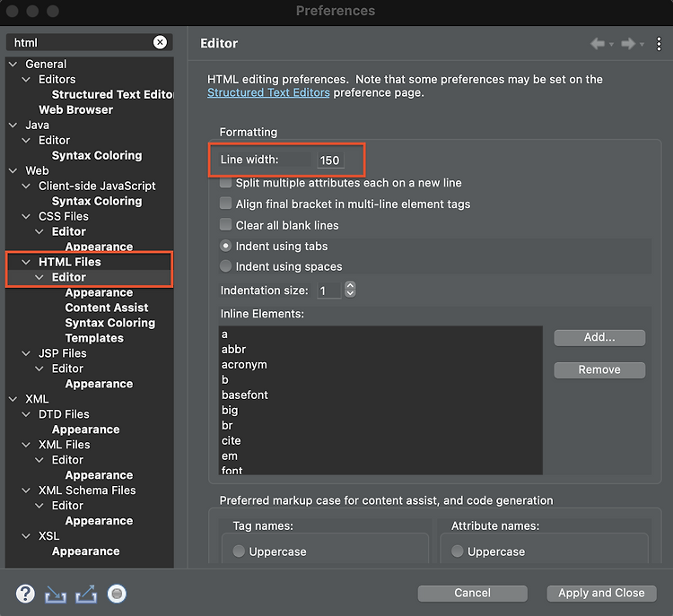673x616 pixels.
Task: Click the oomph recorder circle icon
Action: (117, 594)
